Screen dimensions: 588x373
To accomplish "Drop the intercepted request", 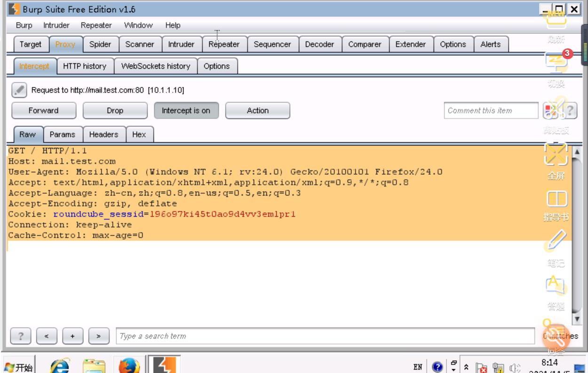I will (x=115, y=111).
